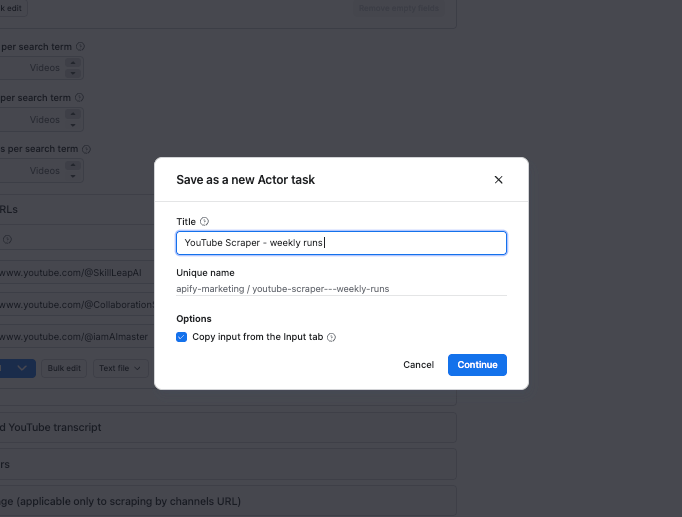Click the Unique name field
This screenshot has width=682, height=517.
[341, 289]
